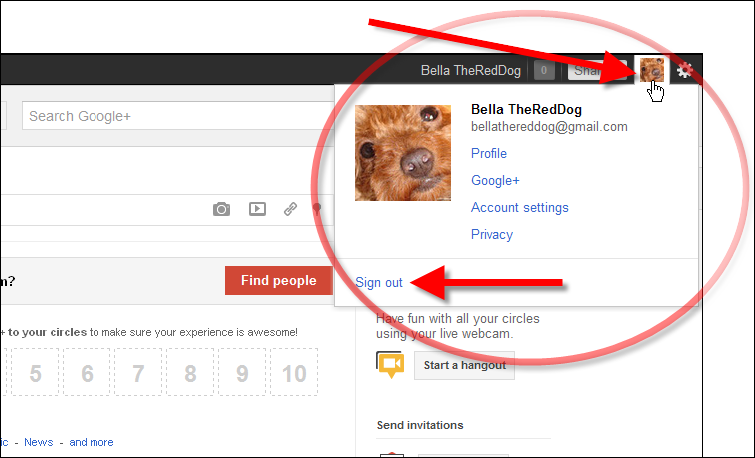755x458 pixels.
Task: Click the small profile photo in top bar
Action: click(651, 69)
